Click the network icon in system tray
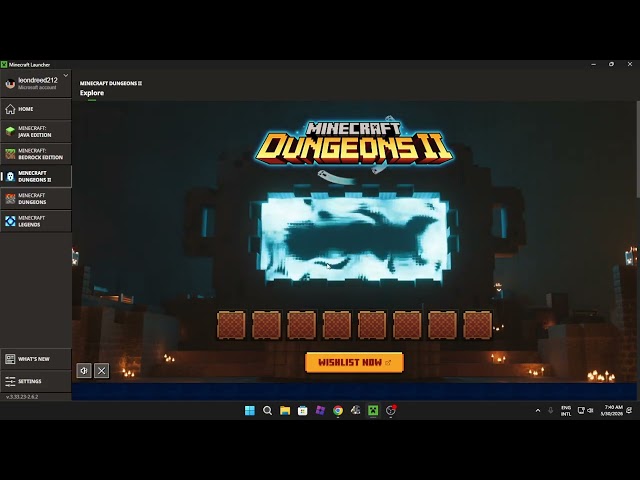The width and height of the screenshot is (640, 480). pyautogui.click(x=581, y=411)
